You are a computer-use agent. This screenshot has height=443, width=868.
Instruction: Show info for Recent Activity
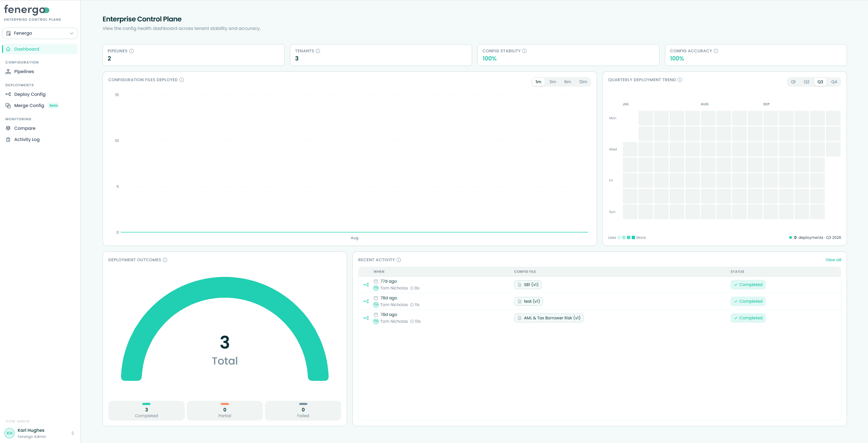click(x=399, y=260)
